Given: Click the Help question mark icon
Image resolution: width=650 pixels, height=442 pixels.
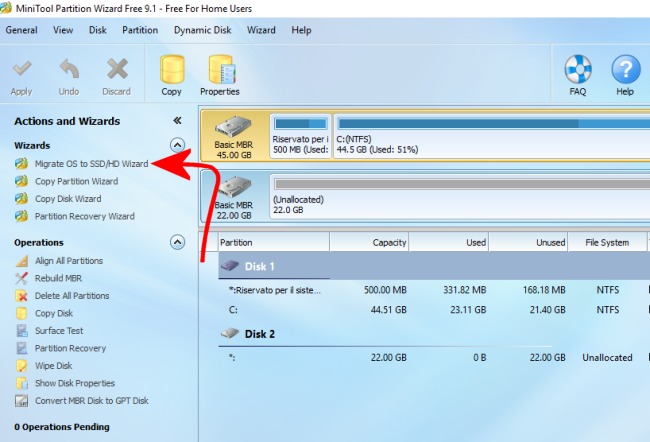Looking at the screenshot, I should [626, 69].
